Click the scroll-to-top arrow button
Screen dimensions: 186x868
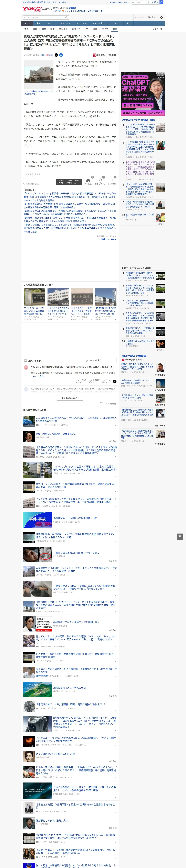(x=180, y=537)
